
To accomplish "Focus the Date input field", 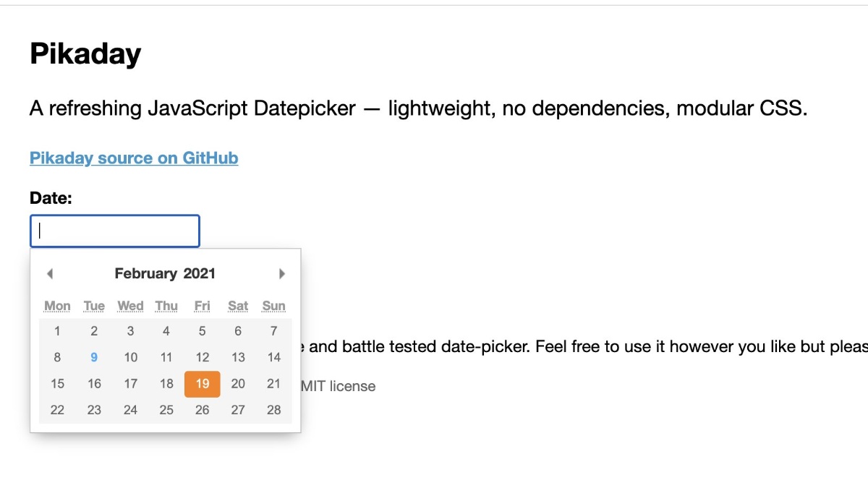I will point(115,231).
